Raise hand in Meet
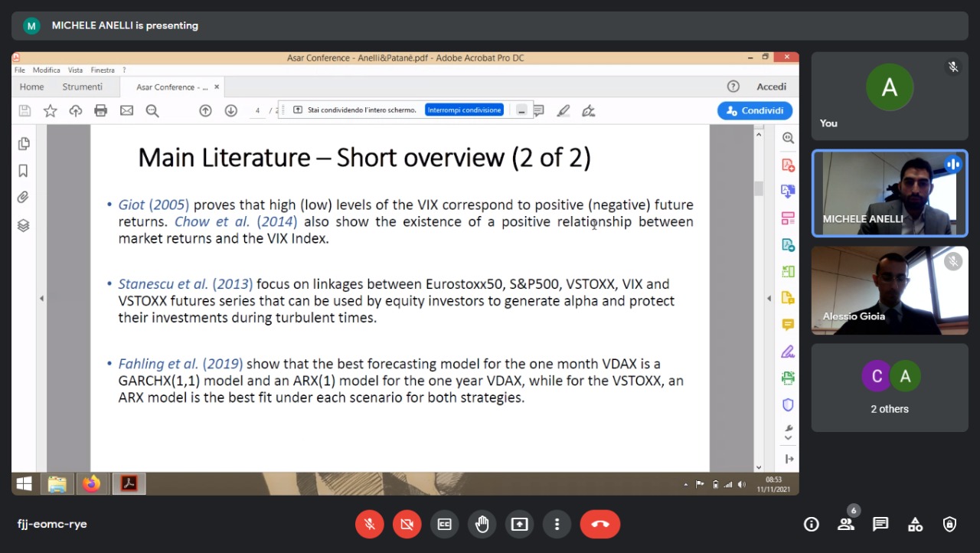The image size is (980, 553). (x=482, y=524)
